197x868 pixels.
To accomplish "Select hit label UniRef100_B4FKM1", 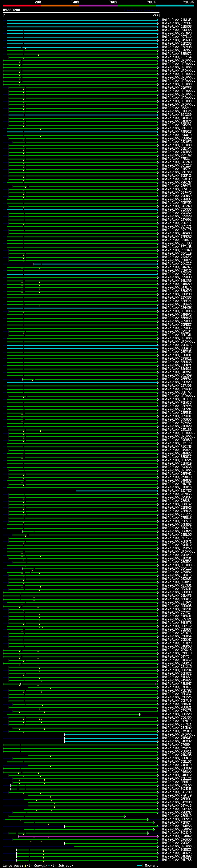I will [177, 616].
